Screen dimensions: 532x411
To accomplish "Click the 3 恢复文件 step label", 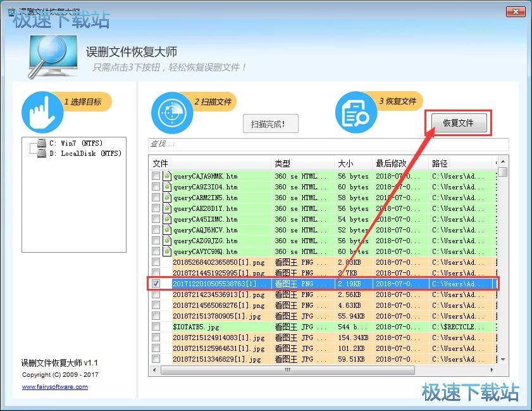I will point(398,101).
